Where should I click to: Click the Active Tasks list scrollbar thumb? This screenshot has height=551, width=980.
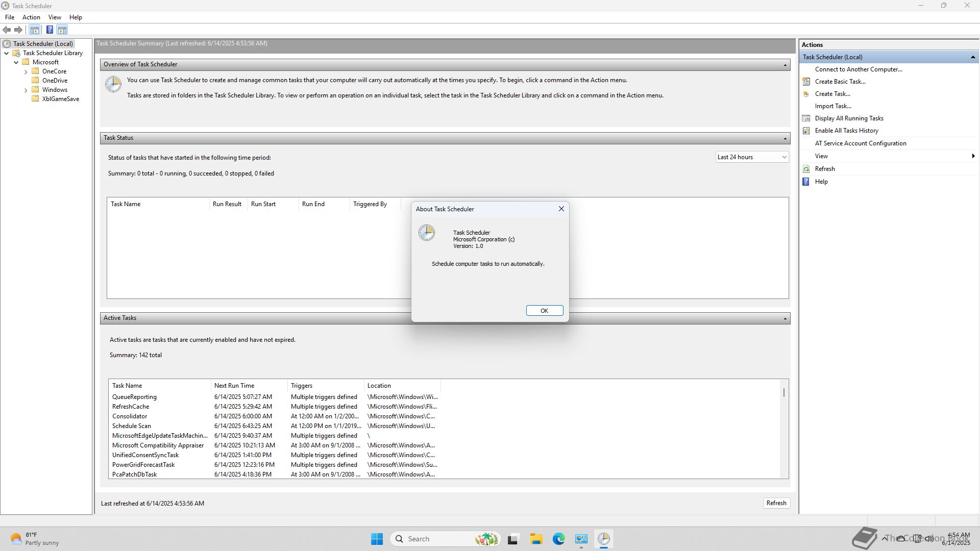click(784, 392)
